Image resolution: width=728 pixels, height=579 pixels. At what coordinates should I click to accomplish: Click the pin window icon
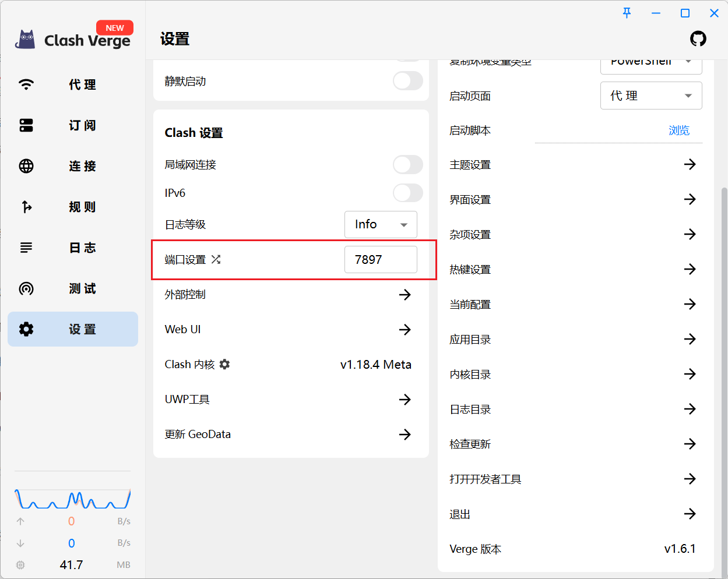(627, 13)
